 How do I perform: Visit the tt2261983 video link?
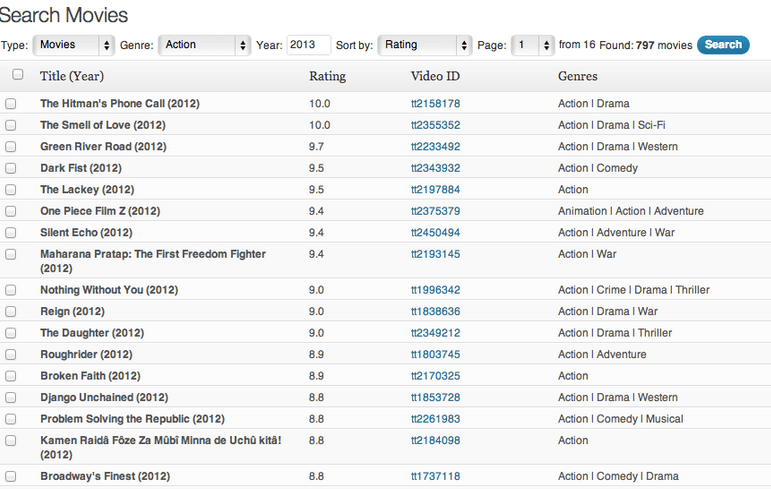(x=435, y=419)
